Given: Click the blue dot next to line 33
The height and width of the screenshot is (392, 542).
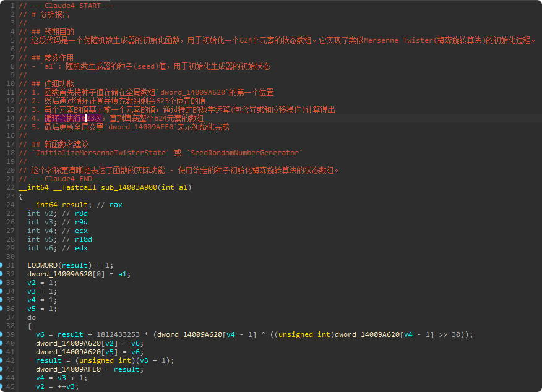Looking at the screenshot, I should pos(2,283).
